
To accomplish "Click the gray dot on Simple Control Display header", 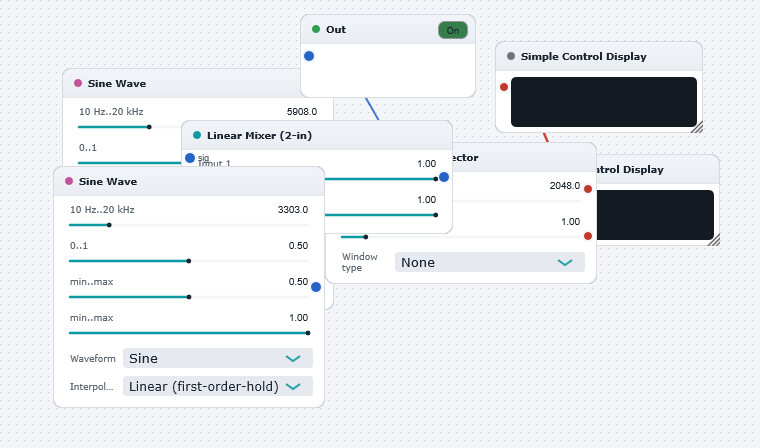I will (x=511, y=56).
